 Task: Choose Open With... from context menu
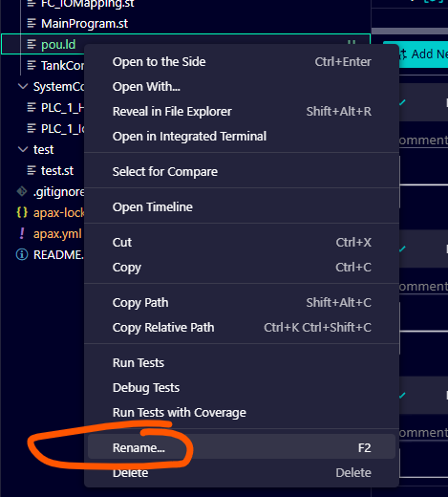242,87
